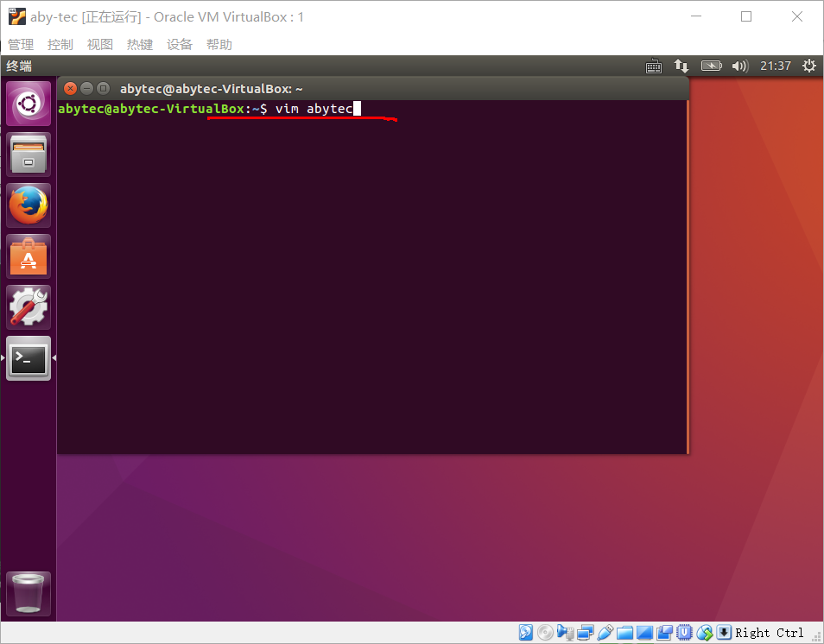Close the terminal window
Image resolution: width=824 pixels, height=644 pixels.
click(x=71, y=88)
